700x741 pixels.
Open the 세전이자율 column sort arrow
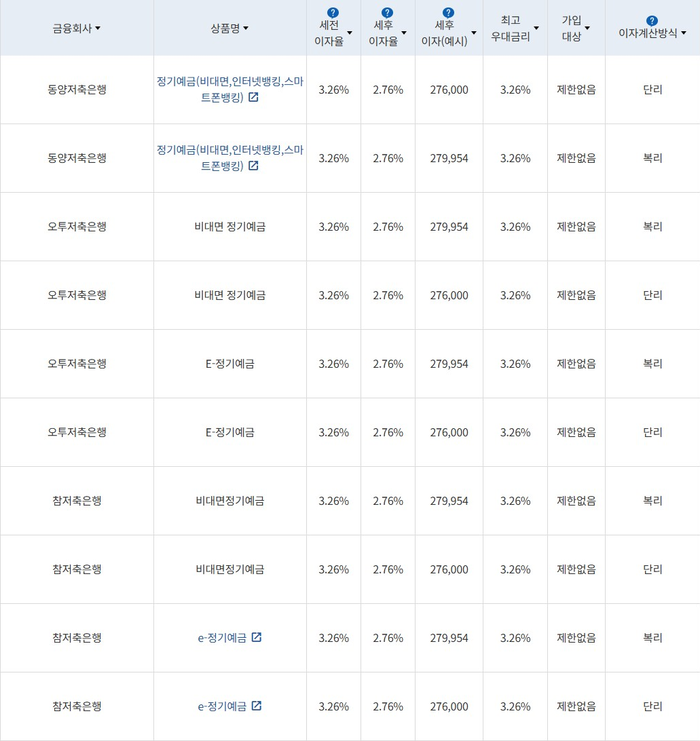pos(349,33)
